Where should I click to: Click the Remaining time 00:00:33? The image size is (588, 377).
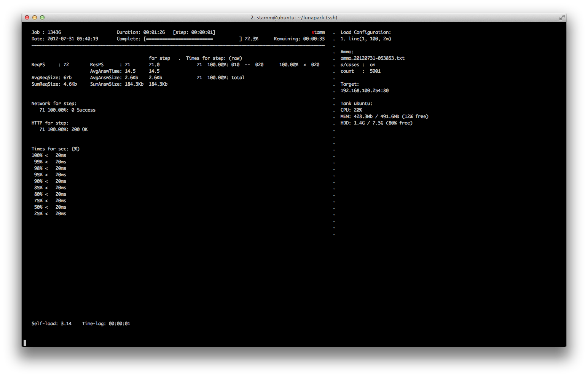coord(314,39)
